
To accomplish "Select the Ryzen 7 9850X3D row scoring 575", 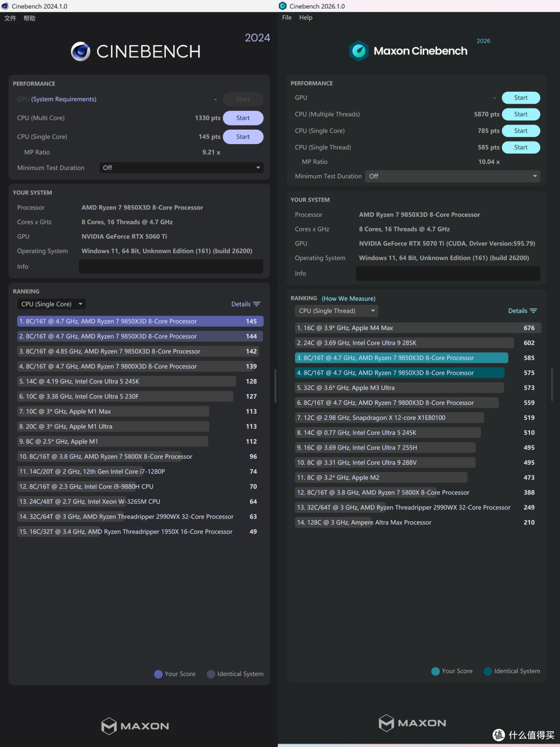I will point(418,373).
